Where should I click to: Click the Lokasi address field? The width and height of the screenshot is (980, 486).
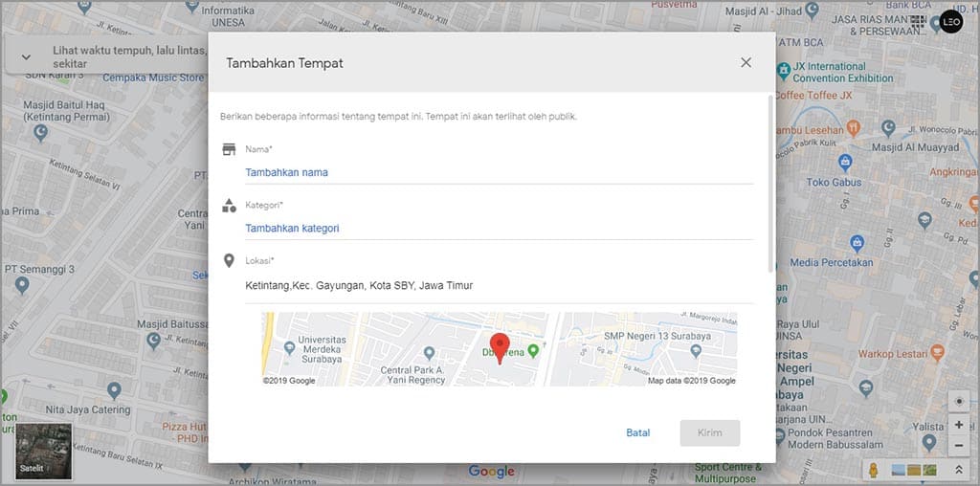(498, 285)
